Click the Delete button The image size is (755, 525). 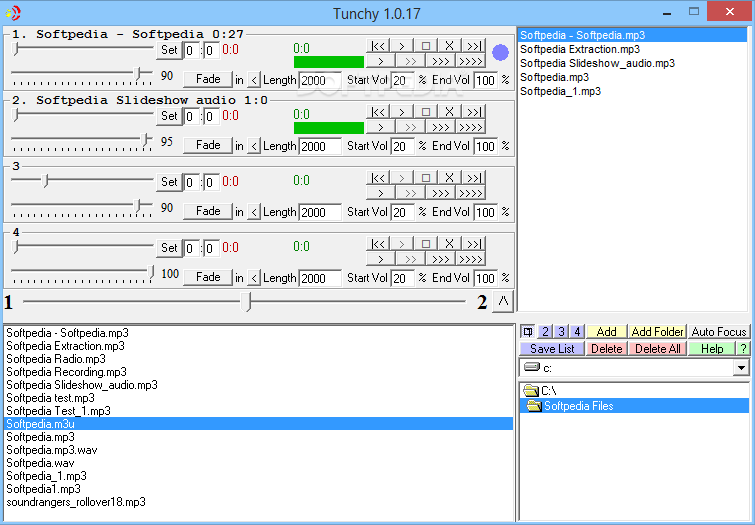coord(606,348)
